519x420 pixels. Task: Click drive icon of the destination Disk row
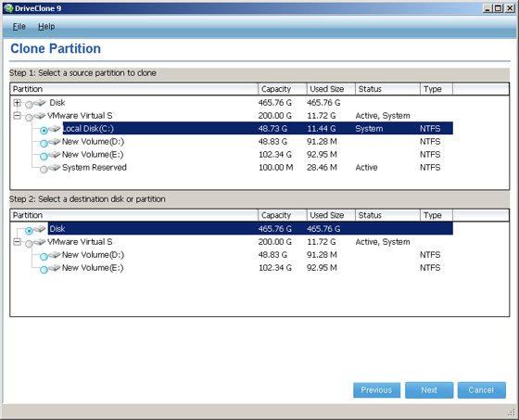click(x=40, y=229)
